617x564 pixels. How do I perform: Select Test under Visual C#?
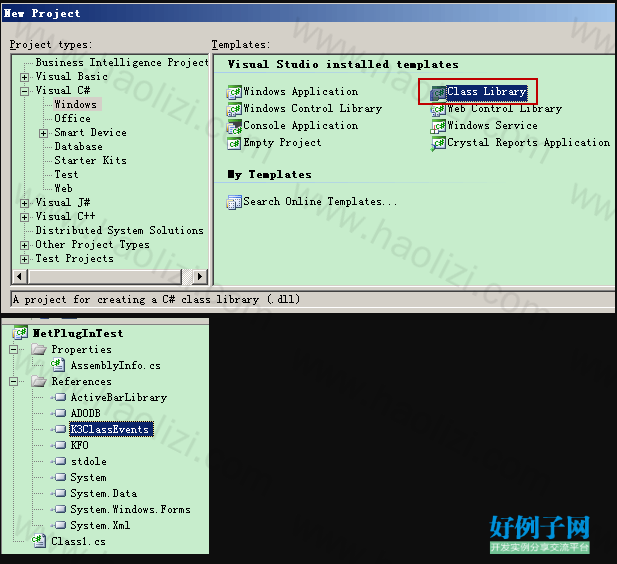click(x=66, y=174)
